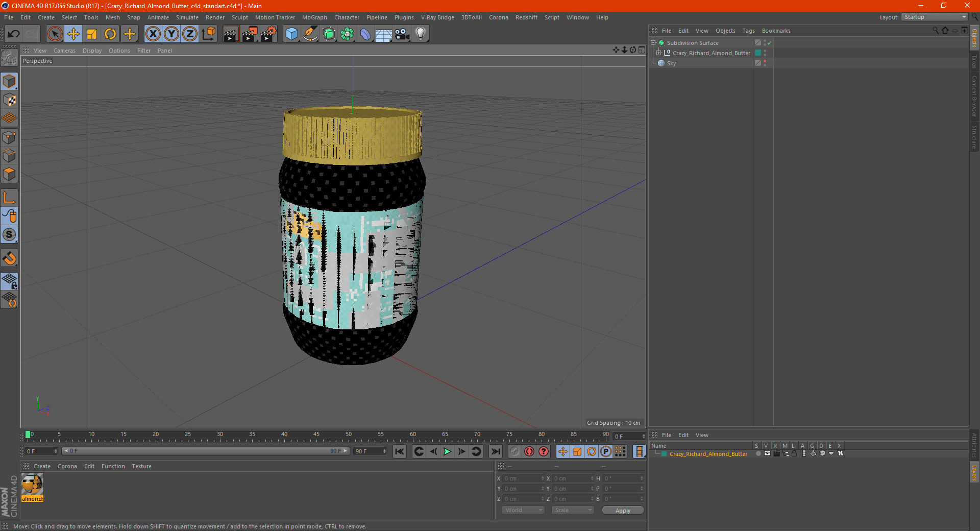Open Edit Render Settings icon

tap(268, 34)
